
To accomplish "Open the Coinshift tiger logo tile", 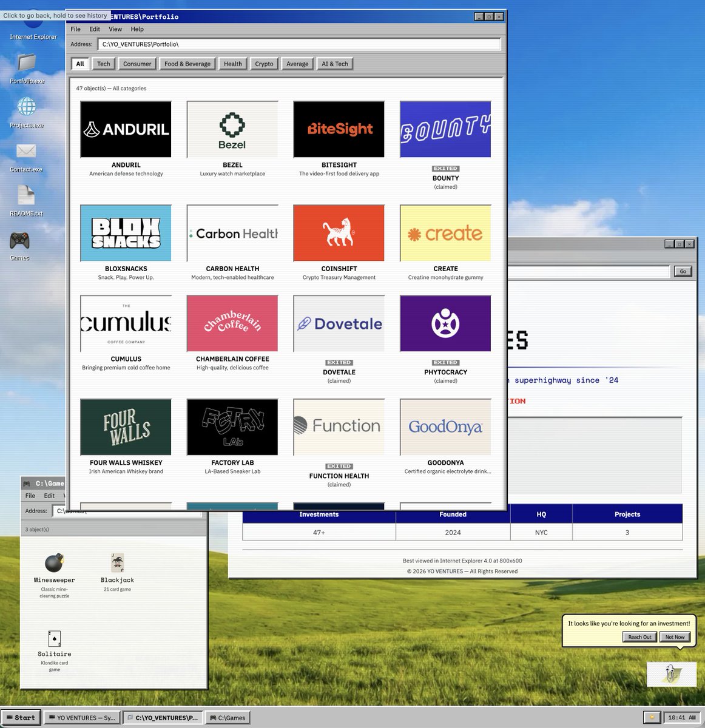I will (x=339, y=233).
